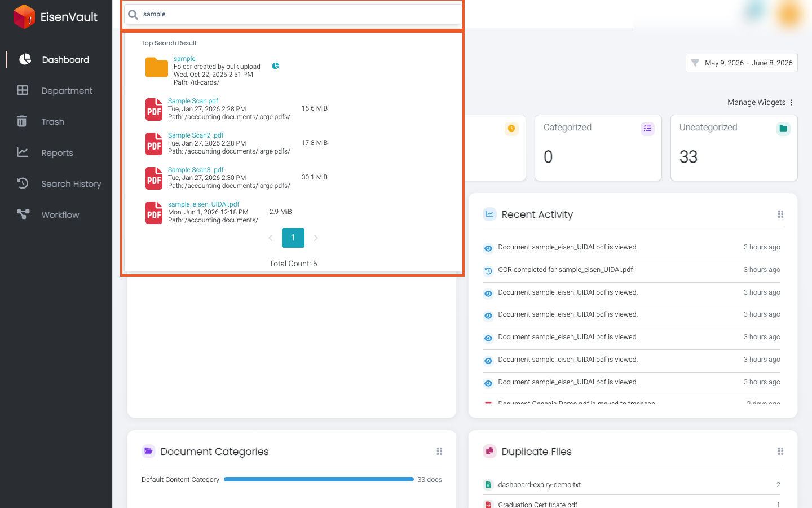Open the Sample Scan3 .pdf link

point(196,170)
